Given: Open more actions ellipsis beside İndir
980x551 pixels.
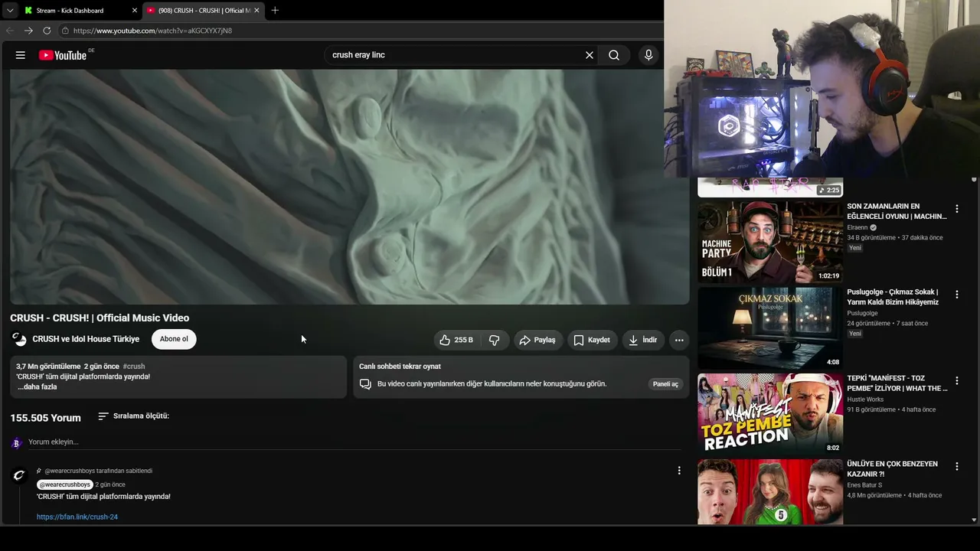Looking at the screenshot, I should coord(679,340).
